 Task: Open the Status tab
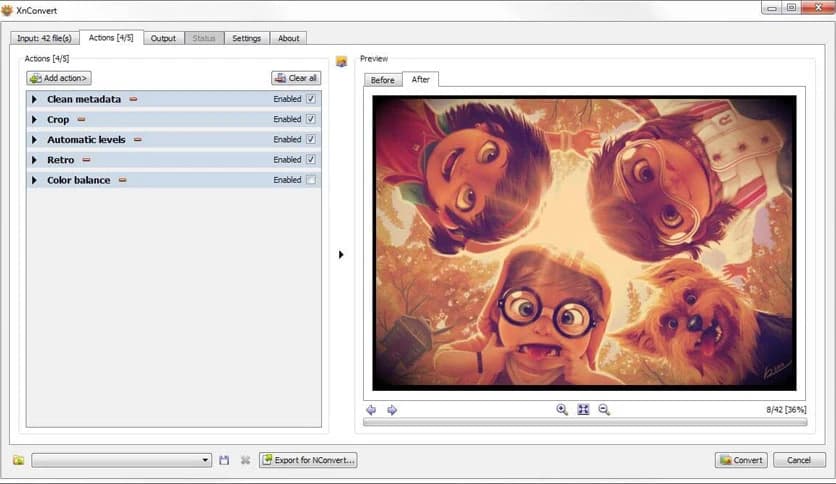pyautogui.click(x=204, y=38)
